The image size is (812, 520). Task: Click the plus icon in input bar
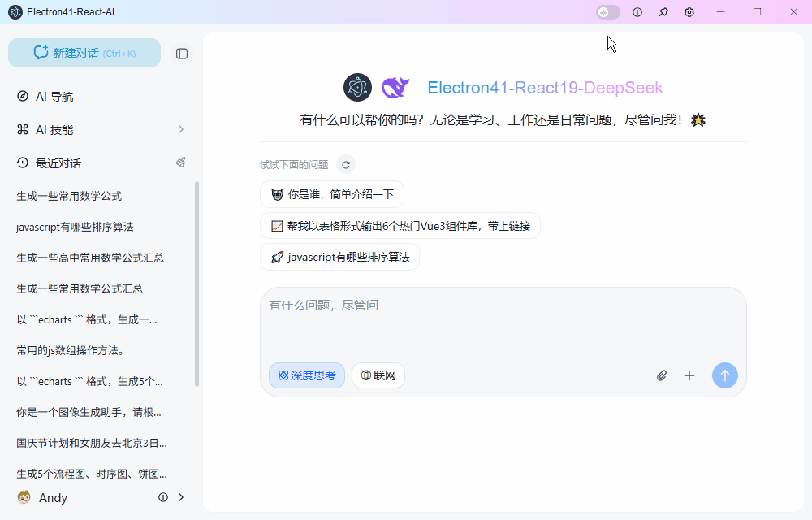pos(689,375)
